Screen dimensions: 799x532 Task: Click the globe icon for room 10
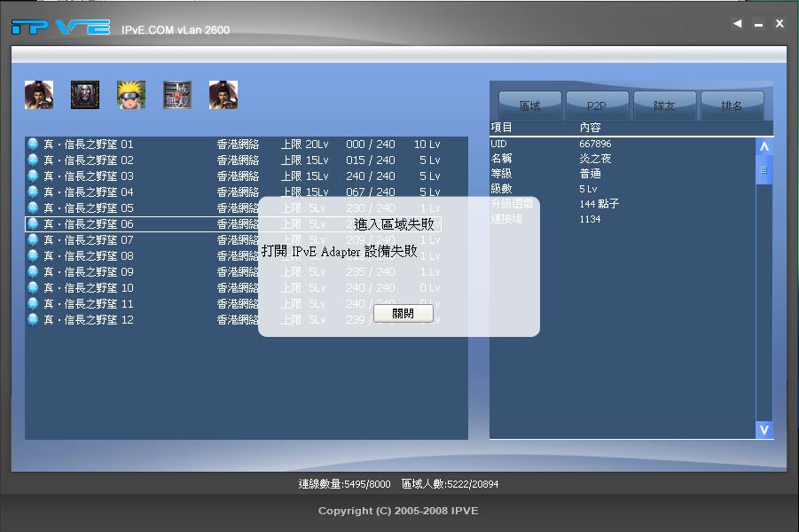tap(33, 288)
